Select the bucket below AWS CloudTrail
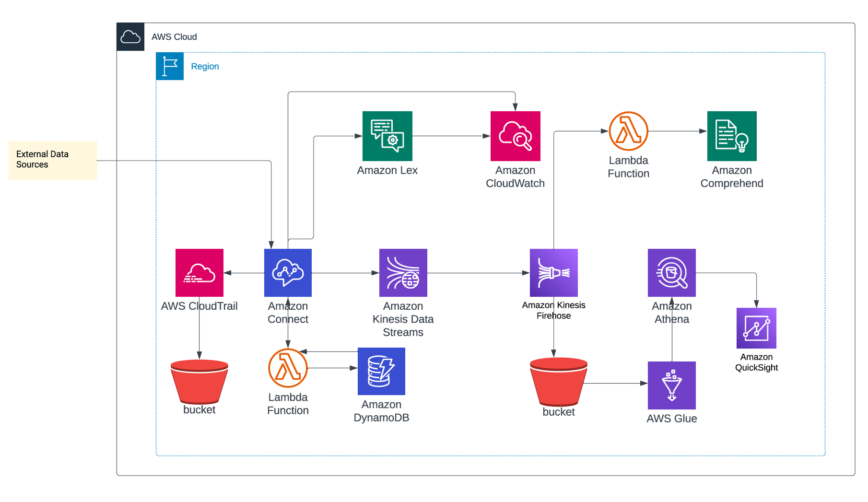Screen dimensions: 868x502 199,382
